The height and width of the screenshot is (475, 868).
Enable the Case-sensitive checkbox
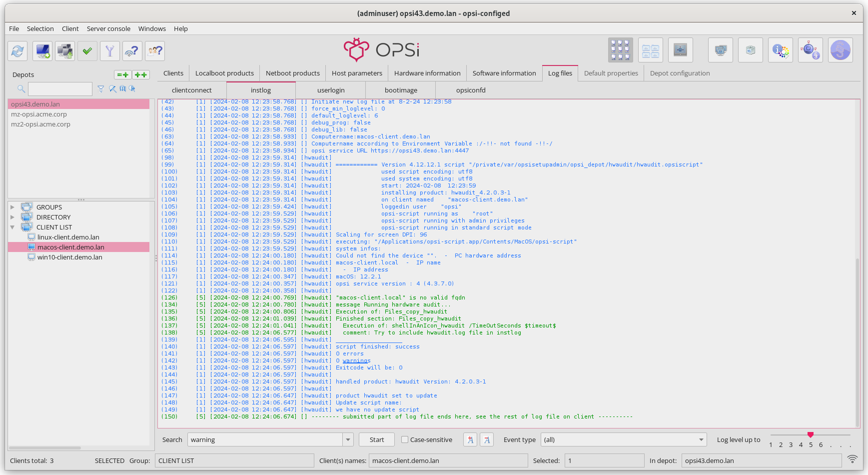pos(405,439)
